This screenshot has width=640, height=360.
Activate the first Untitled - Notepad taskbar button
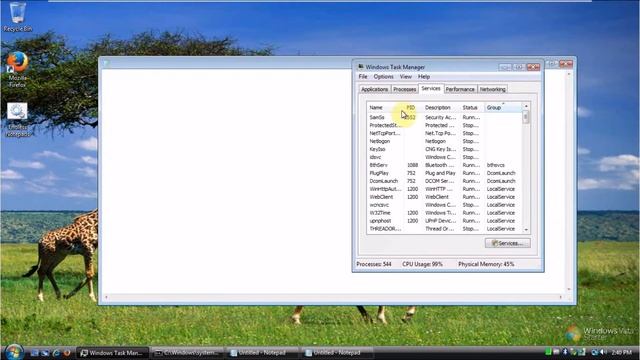263,353
